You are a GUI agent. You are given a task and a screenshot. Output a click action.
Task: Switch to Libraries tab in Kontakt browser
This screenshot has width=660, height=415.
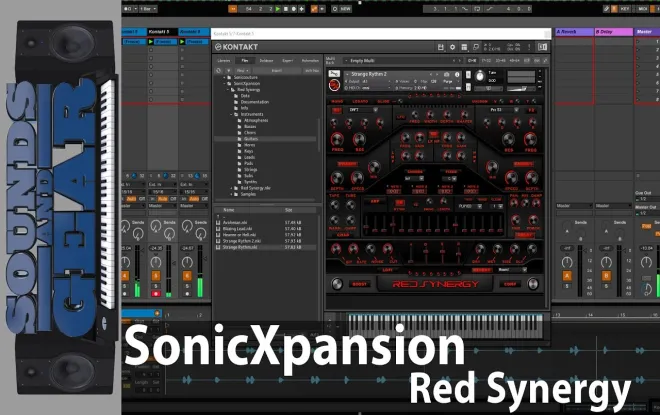coord(224,61)
